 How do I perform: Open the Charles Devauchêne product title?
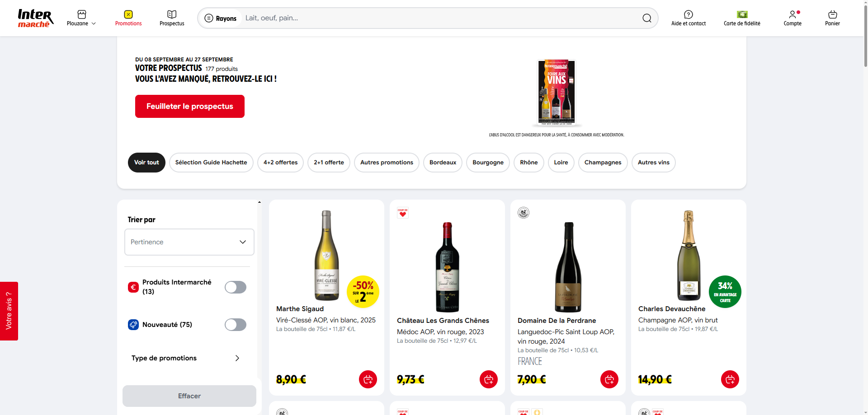pyautogui.click(x=672, y=309)
